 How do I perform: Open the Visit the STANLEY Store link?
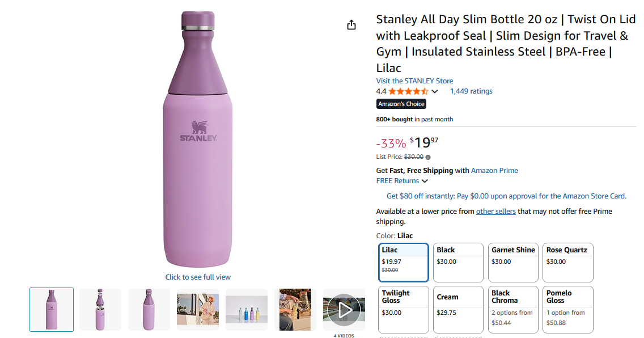click(414, 81)
